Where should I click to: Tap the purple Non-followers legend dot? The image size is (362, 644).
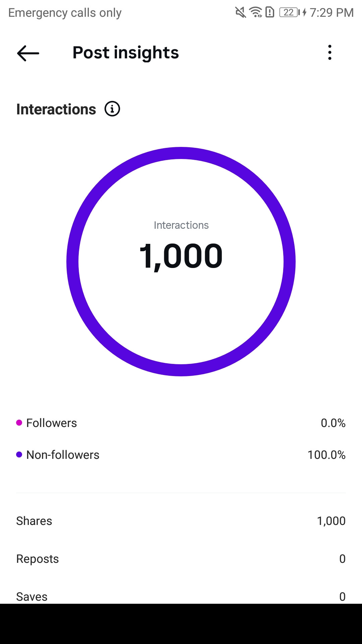(19, 454)
